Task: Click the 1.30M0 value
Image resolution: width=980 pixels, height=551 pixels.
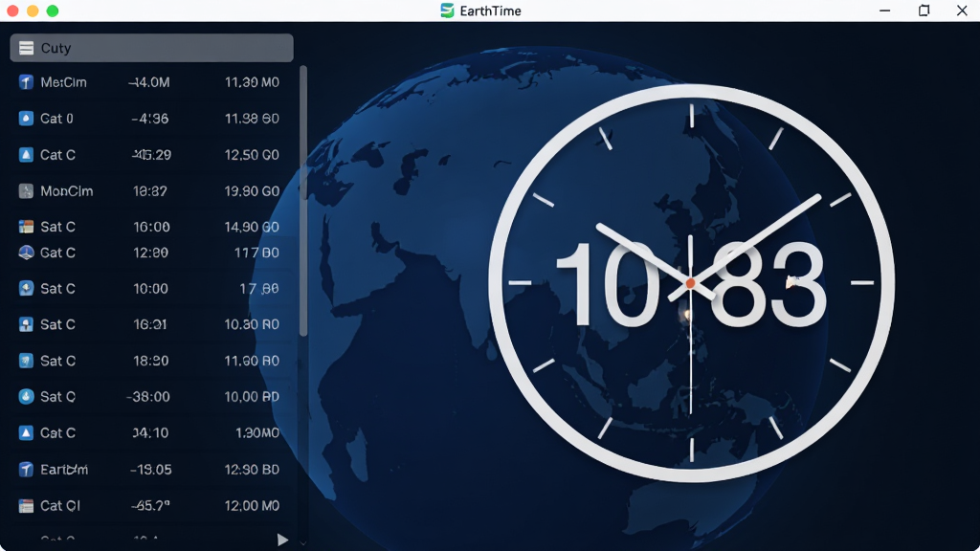Action: (257, 433)
